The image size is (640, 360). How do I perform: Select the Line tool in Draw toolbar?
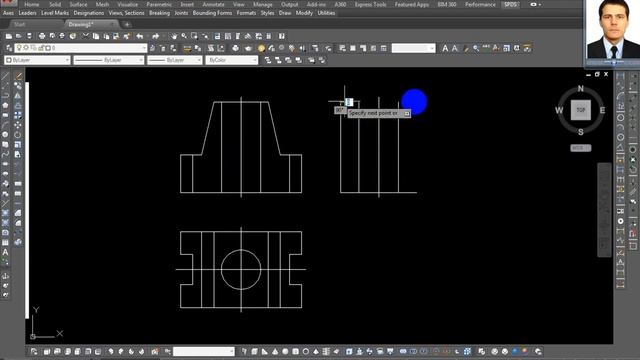pos(5,76)
